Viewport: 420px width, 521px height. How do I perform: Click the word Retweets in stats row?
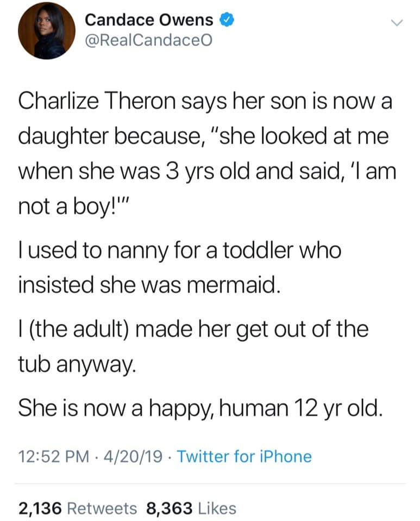(x=102, y=509)
